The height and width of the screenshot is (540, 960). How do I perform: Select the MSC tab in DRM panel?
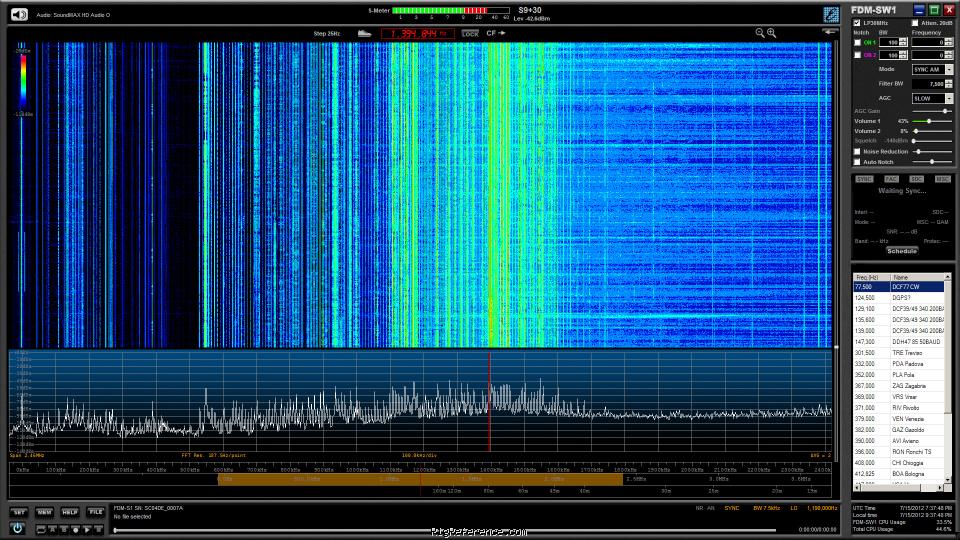942,179
